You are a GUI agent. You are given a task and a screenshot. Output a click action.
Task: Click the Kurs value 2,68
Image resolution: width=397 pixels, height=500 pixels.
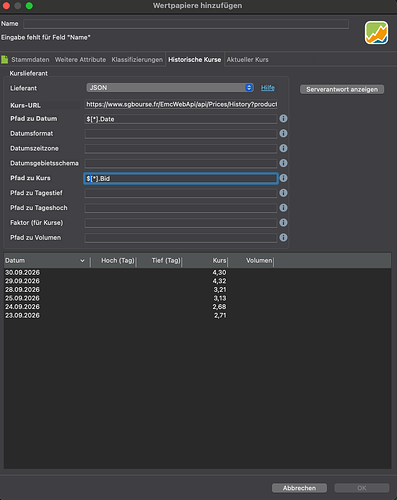coord(219,307)
